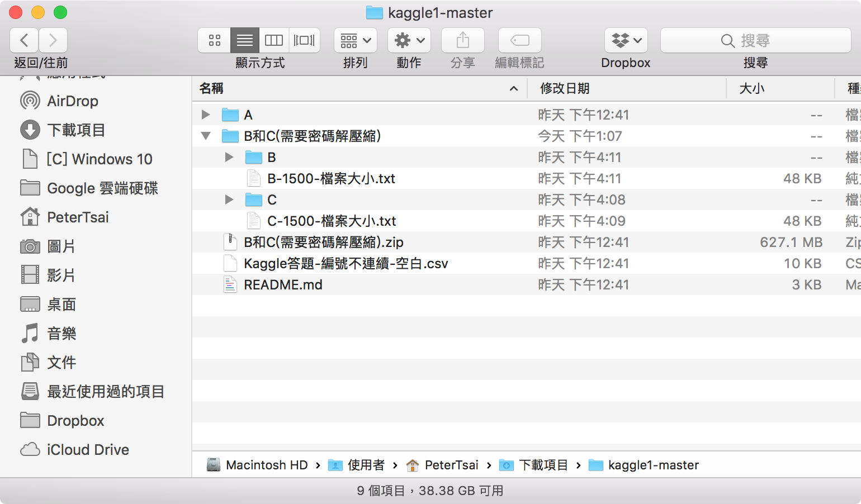Open AirDrop in the sidebar
This screenshot has height=504, width=861.
(x=72, y=101)
